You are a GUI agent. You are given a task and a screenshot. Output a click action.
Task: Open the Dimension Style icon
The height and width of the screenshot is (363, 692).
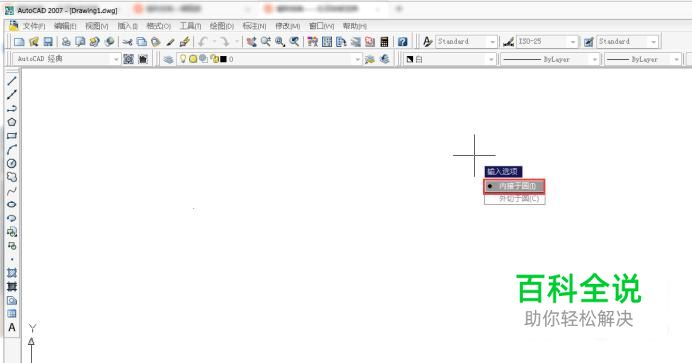point(508,42)
